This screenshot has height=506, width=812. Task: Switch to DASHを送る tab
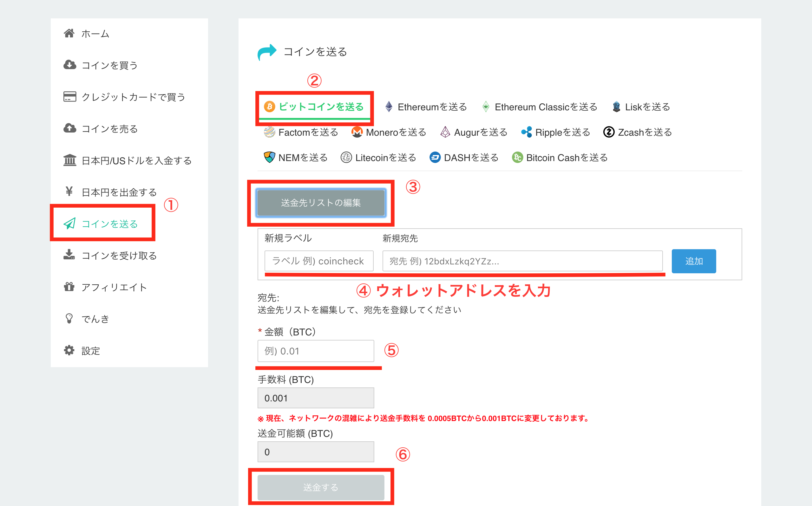point(464,157)
